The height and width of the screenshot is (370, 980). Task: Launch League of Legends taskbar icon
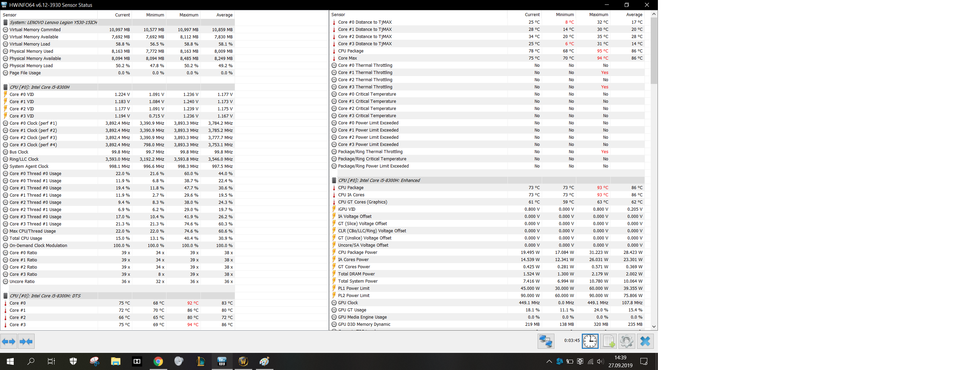pos(200,361)
